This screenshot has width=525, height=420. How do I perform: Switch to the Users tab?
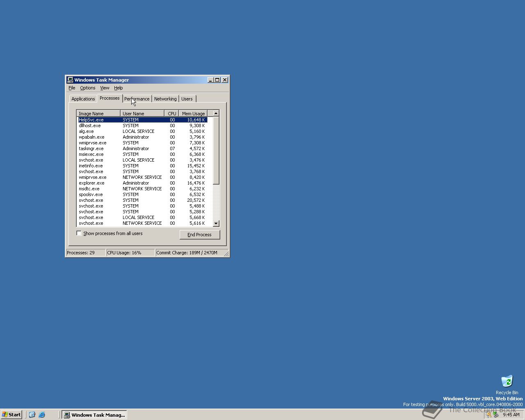coord(187,99)
